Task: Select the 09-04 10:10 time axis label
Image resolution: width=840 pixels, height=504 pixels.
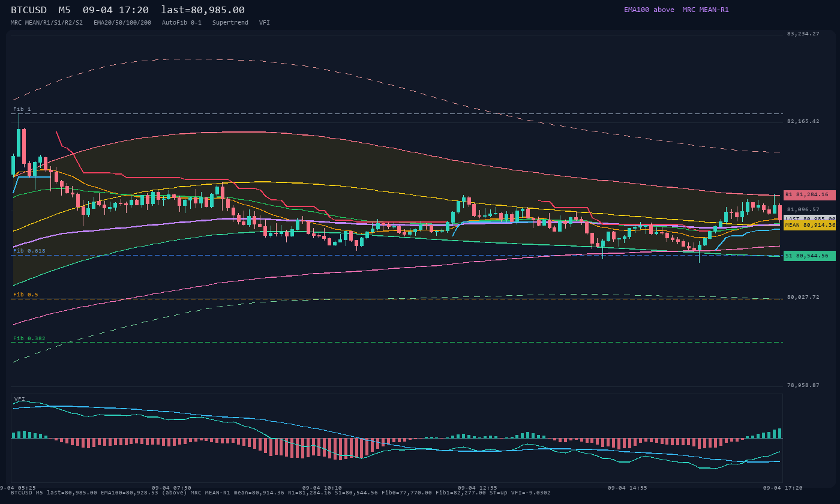Action: pos(322,488)
